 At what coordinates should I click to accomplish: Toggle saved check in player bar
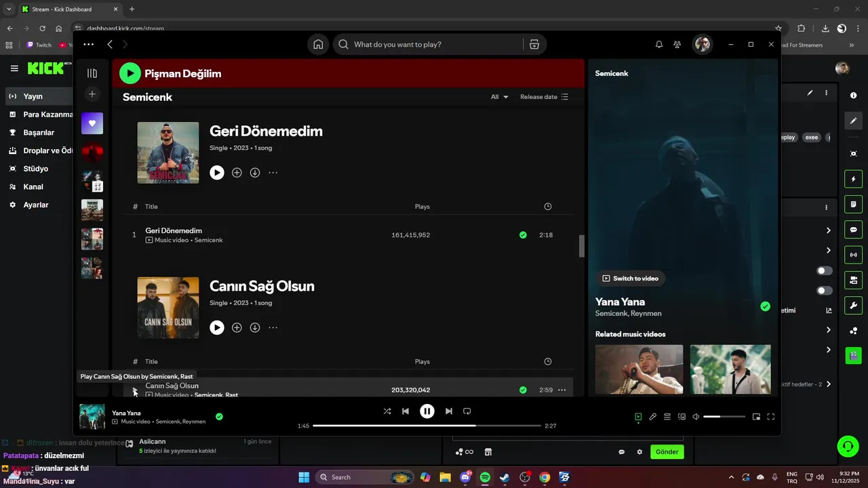(219, 417)
